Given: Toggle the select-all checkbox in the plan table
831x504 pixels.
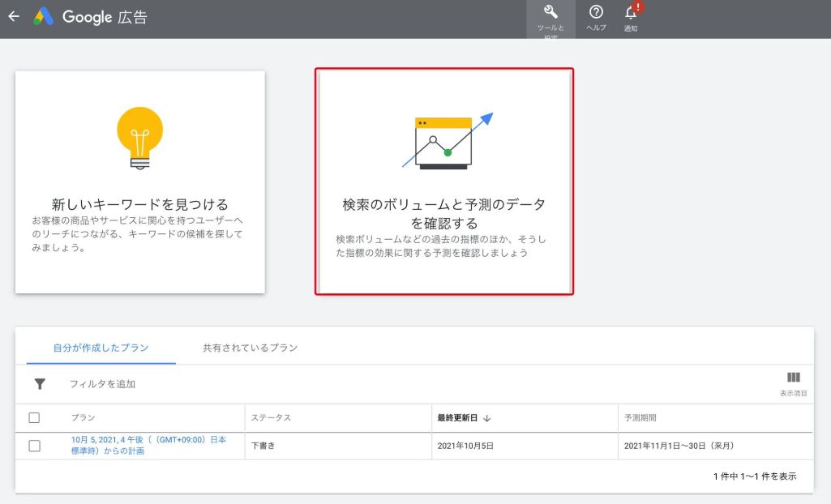Looking at the screenshot, I should (x=33, y=417).
